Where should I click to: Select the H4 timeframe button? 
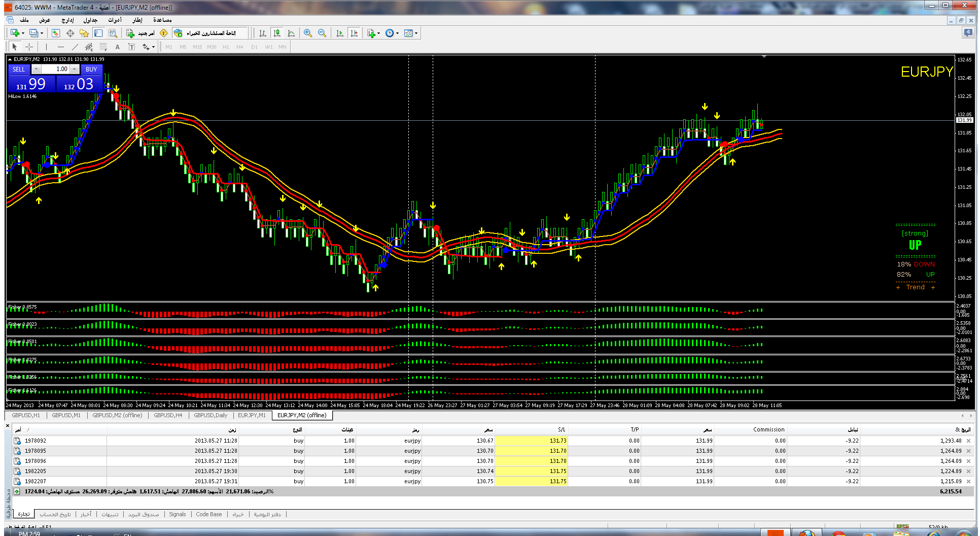pyautogui.click(x=240, y=47)
